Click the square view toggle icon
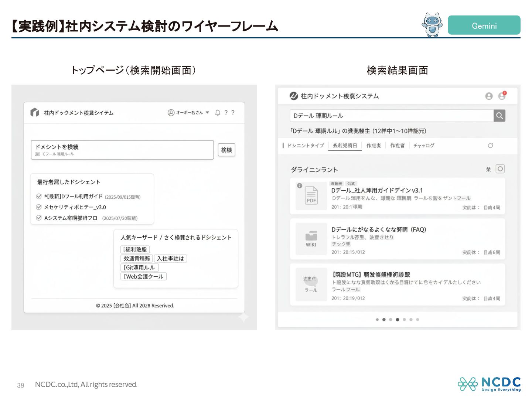The width and height of the screenshot is (532, 399). click(x=500, y=169)
